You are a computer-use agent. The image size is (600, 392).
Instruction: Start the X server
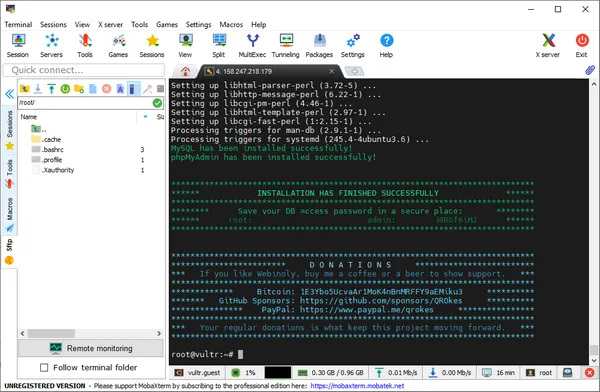point(548,46)
